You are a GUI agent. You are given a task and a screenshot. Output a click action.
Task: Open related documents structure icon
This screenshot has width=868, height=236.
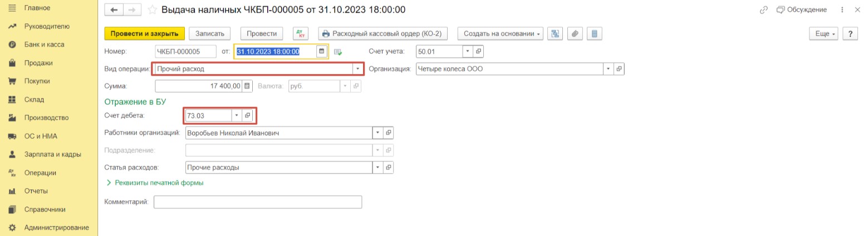(555, 33)
